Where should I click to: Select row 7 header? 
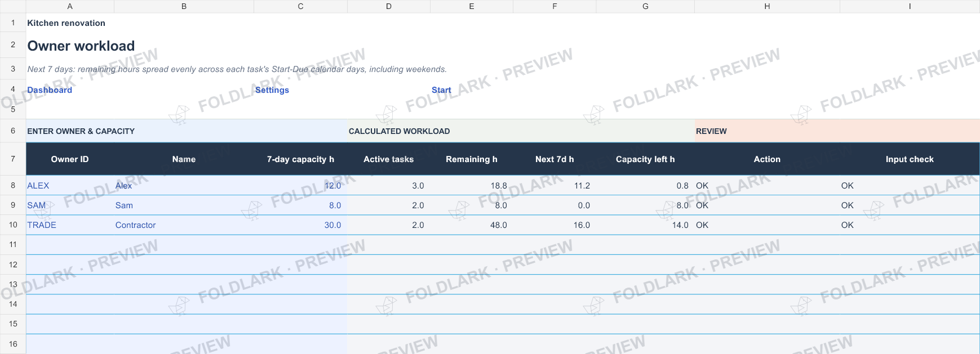point(13,159)
